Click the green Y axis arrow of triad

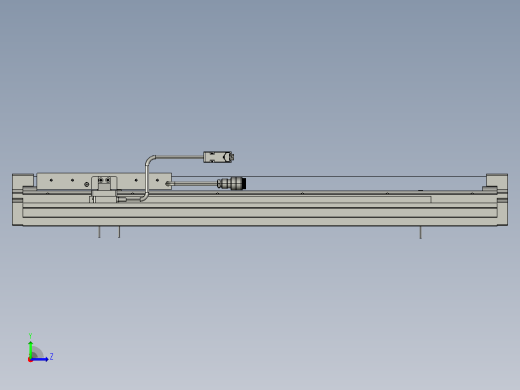pos(30,349)
